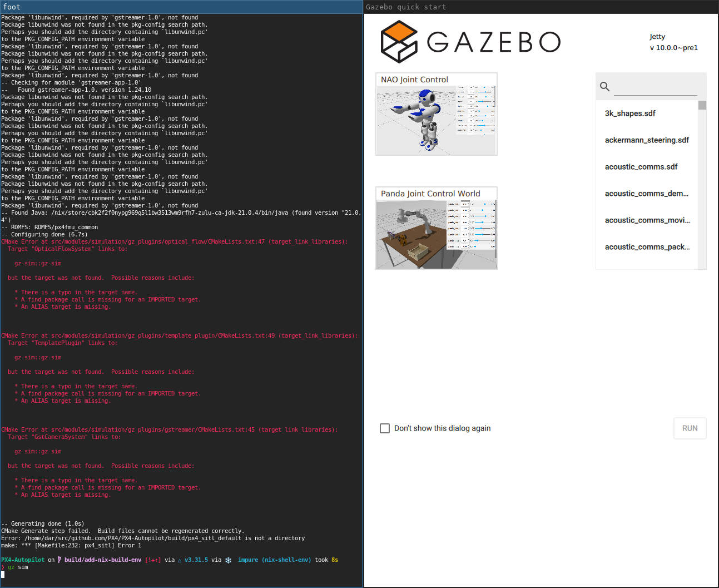Click 'impure (nix-shell-env)' in the prompt
This screenshot has width=719, height=588.
[274, 560]
